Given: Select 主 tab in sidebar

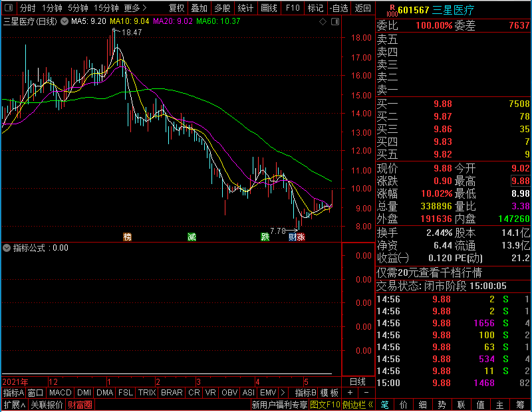Looking at the screenshot, I should [500, 405].
